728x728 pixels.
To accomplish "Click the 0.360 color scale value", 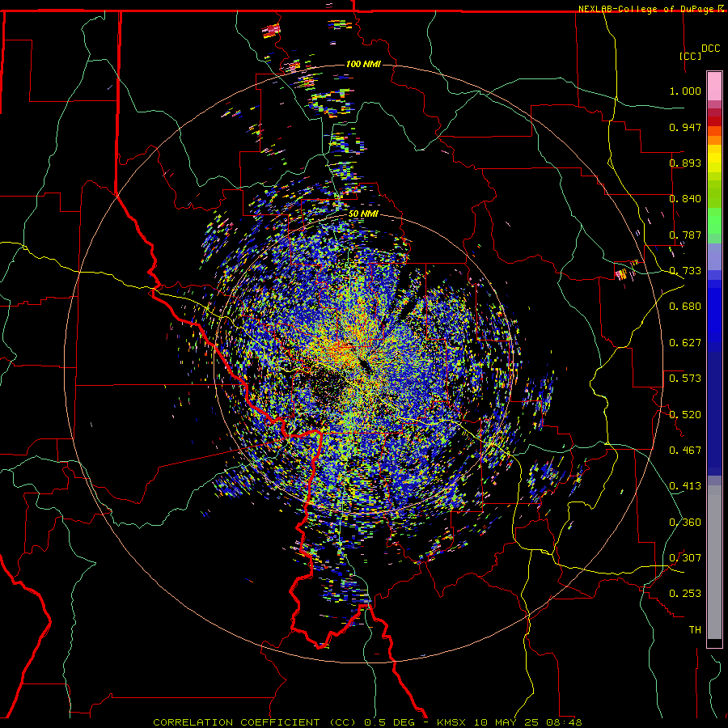I will [x=685, y=523].
